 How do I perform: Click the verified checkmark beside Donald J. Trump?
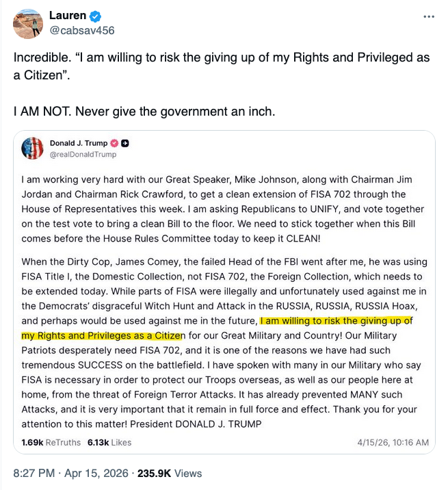tap(115, 143)
